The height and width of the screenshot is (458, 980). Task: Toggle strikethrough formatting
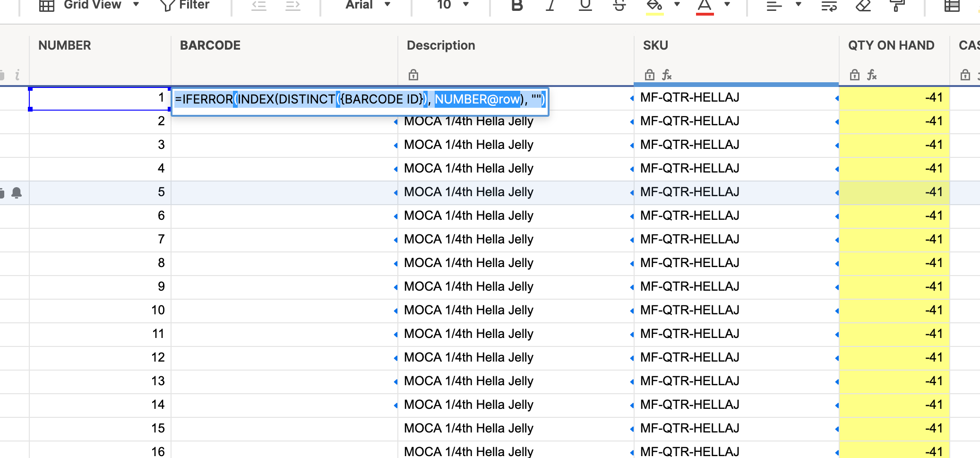[619, 5]
